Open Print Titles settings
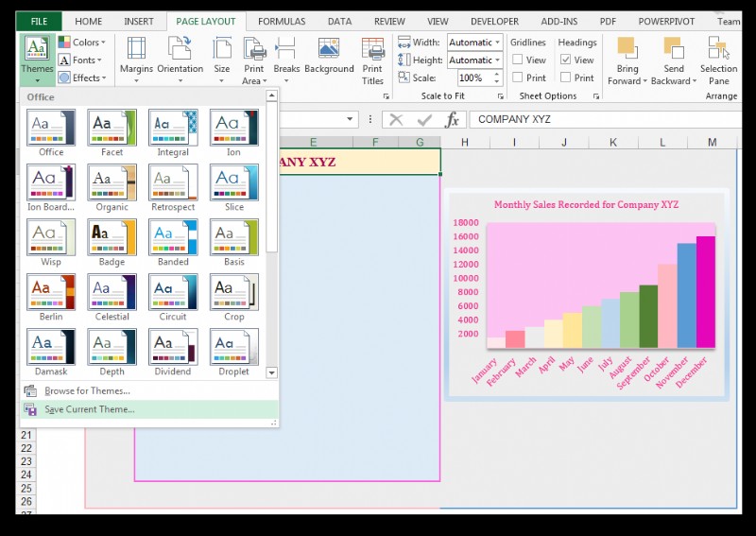Image resolution: width=756 pixels, height=536 pixels. (x=372, y=61)
